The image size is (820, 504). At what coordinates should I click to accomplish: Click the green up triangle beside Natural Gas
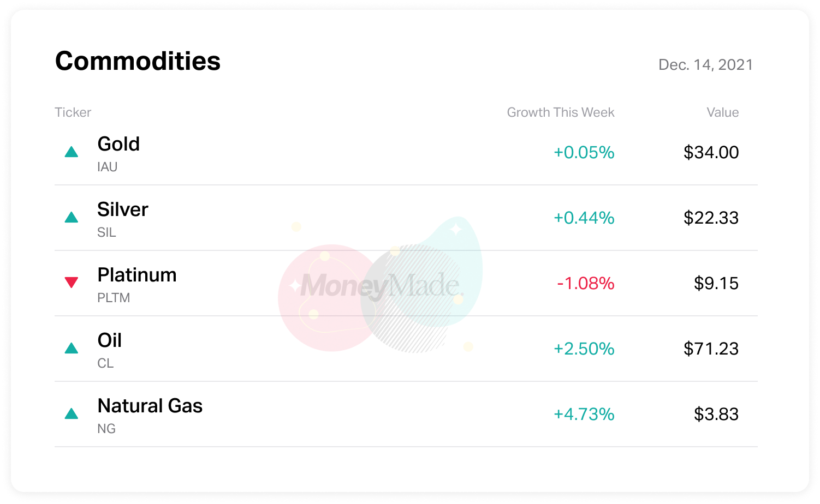pos(72,413)
